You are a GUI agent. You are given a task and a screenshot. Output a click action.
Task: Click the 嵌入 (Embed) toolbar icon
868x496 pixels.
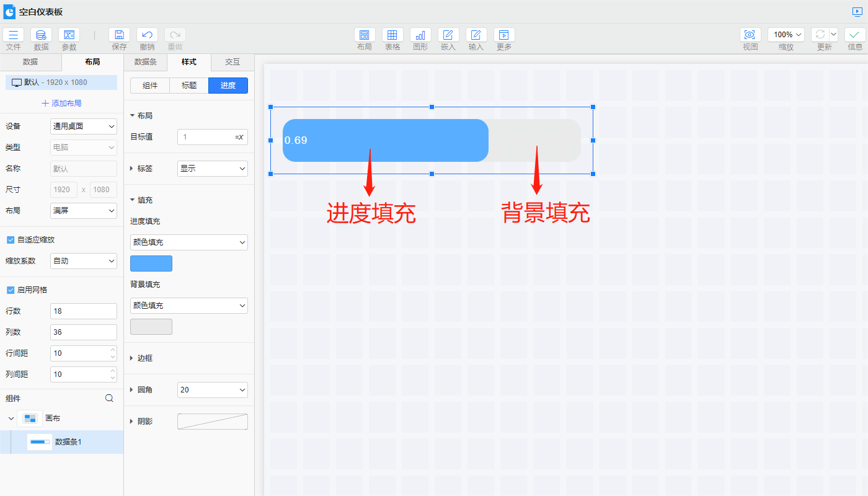pos(448,35)
